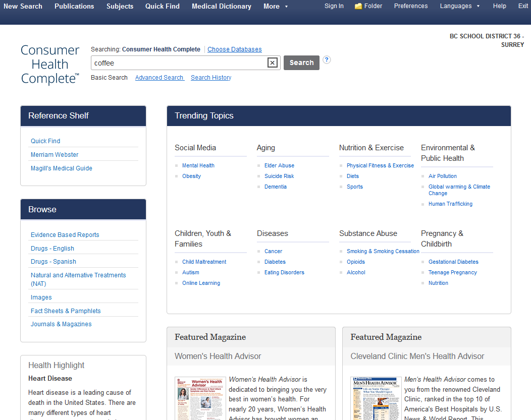The width and height of the screenshot is (531, 420).
Task: Open Elder Abuse topic
Action: [x=279, y=165]
